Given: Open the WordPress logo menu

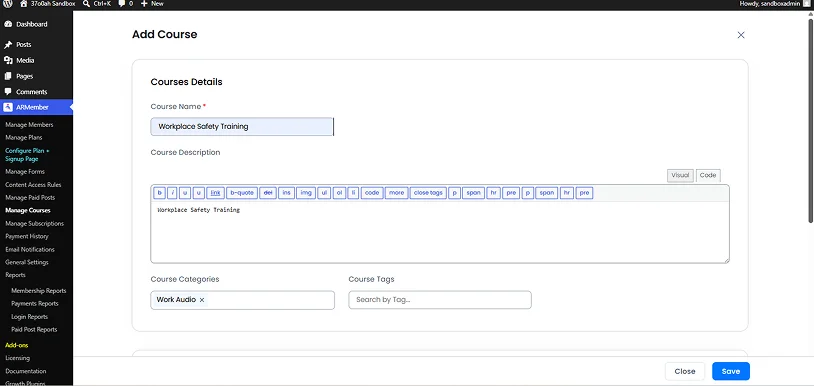Looking at the screenshot, I should 8,4.
